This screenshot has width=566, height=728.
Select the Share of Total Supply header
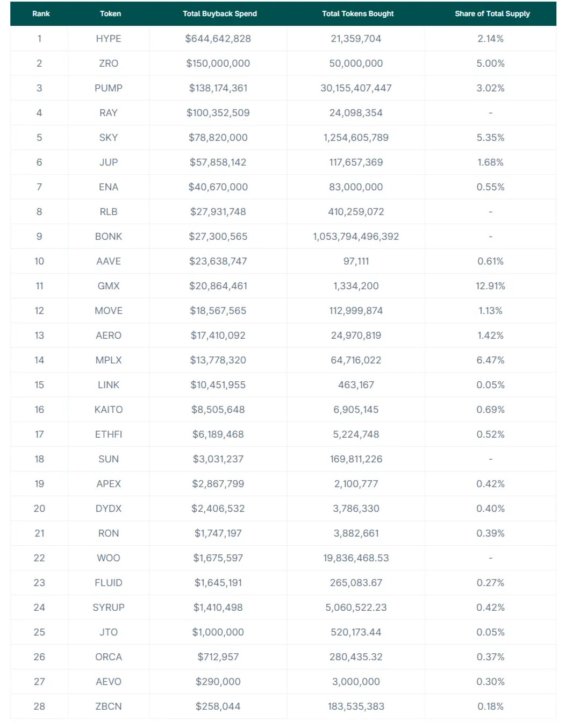pyautogui.click(x=492, y=13)
